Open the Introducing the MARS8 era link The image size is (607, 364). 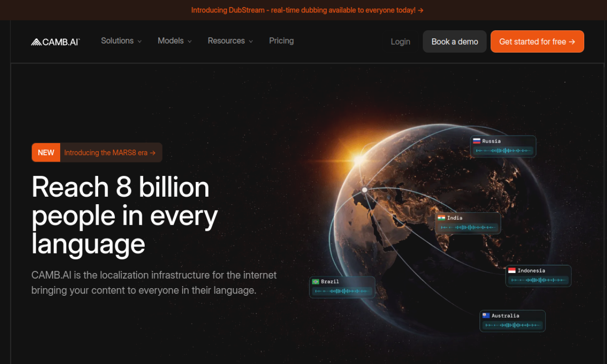click(x=110, y=153)
